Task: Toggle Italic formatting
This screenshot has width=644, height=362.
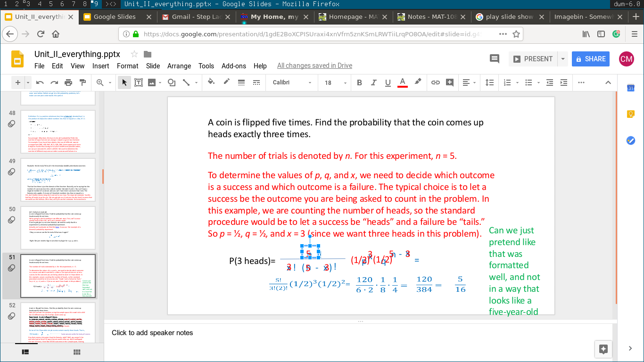Action: [373, 82]
